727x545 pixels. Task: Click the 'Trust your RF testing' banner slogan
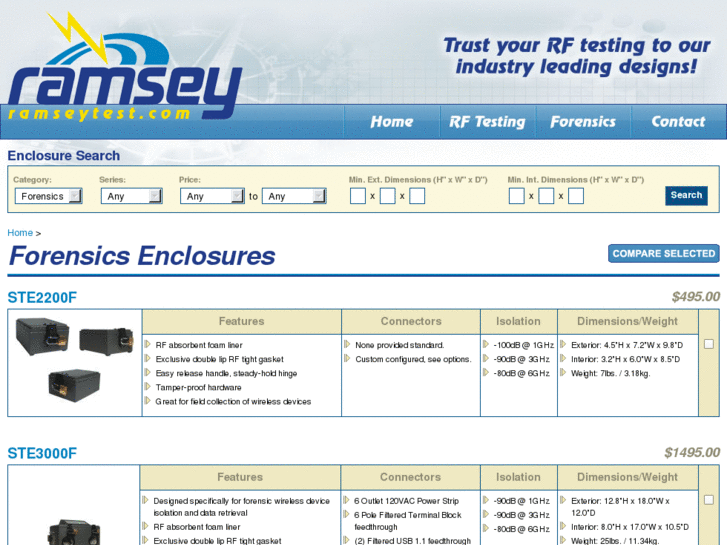tap(576, 56)
